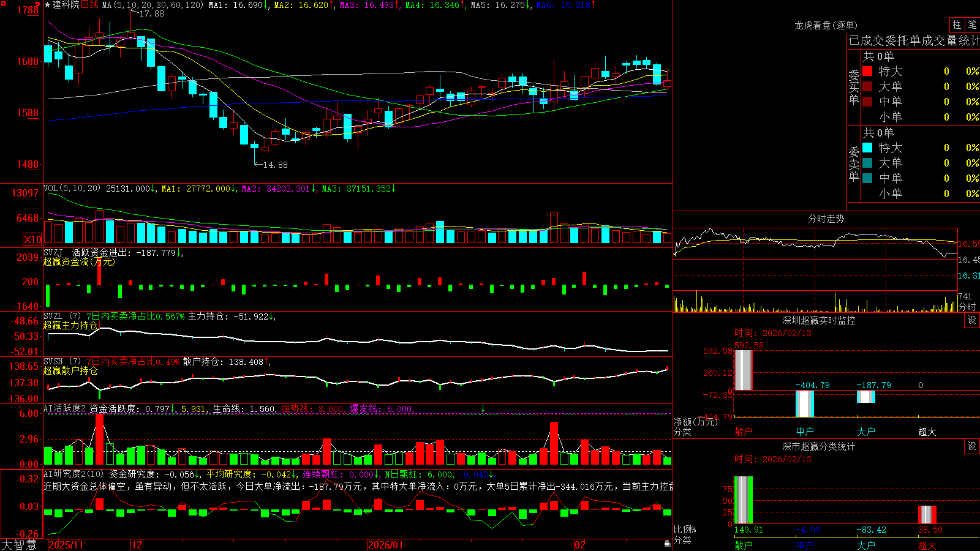Click the 主力持仓: -51.922 value
This screenshot has height=551, width=980.
coord(228,317)
